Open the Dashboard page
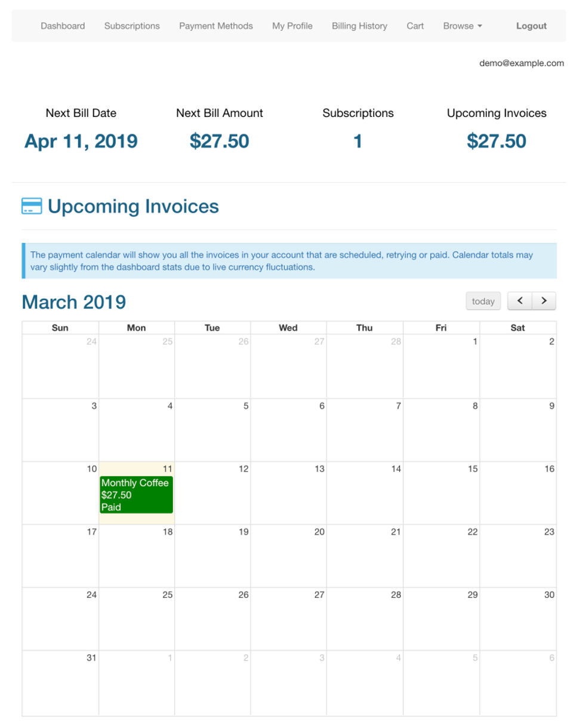The width and height of the screenshot is (573, 728). (63, 26)
